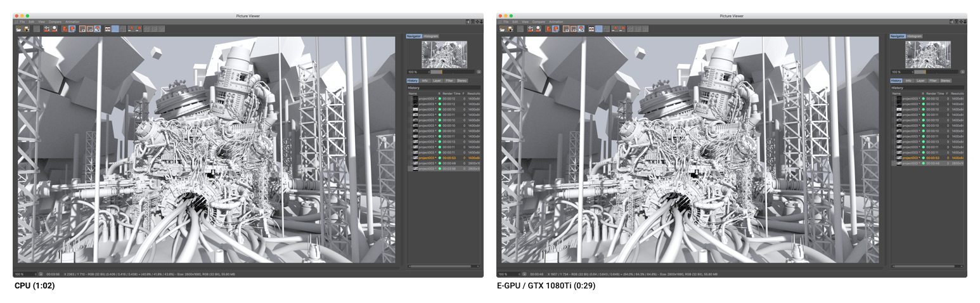Toggle highlighted channel circle icon in left viewer
This screenshot has height=303, width=980.
(97, 29)
